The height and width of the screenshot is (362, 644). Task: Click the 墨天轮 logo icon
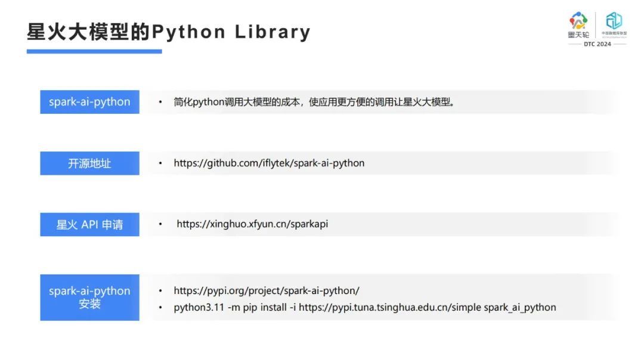(x=578, y=21)
